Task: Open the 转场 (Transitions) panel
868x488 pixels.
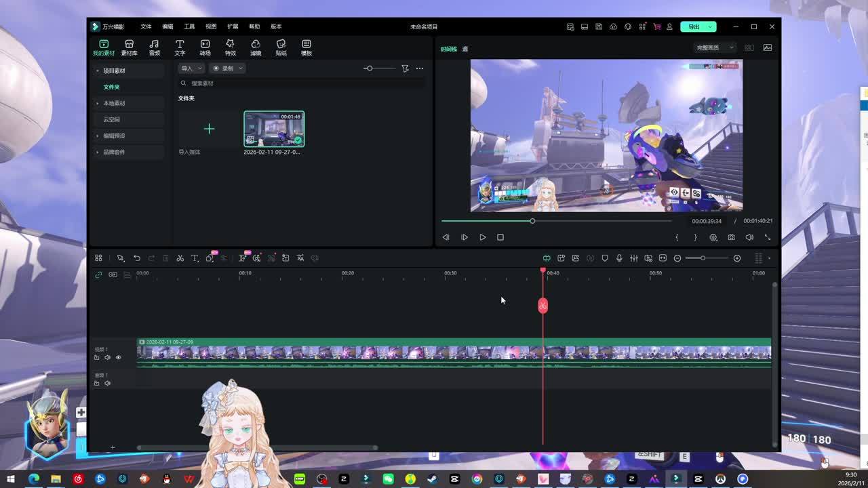Action: click(205, 47)
